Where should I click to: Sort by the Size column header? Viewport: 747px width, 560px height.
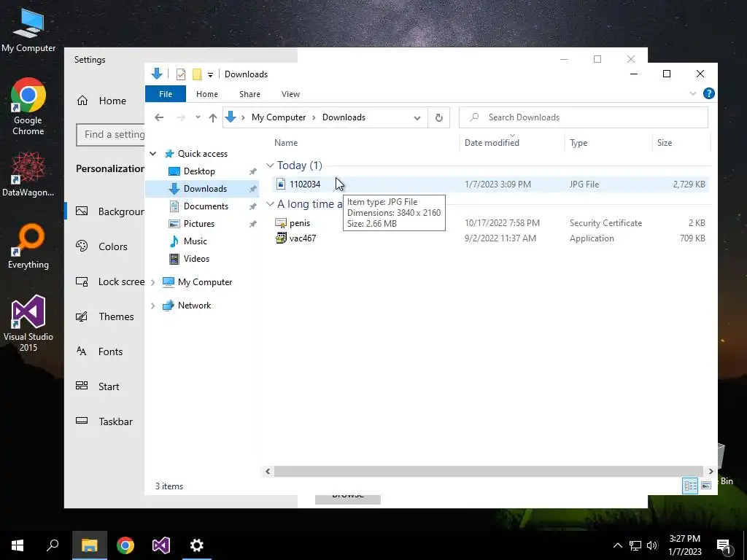[x=664, y=143]
